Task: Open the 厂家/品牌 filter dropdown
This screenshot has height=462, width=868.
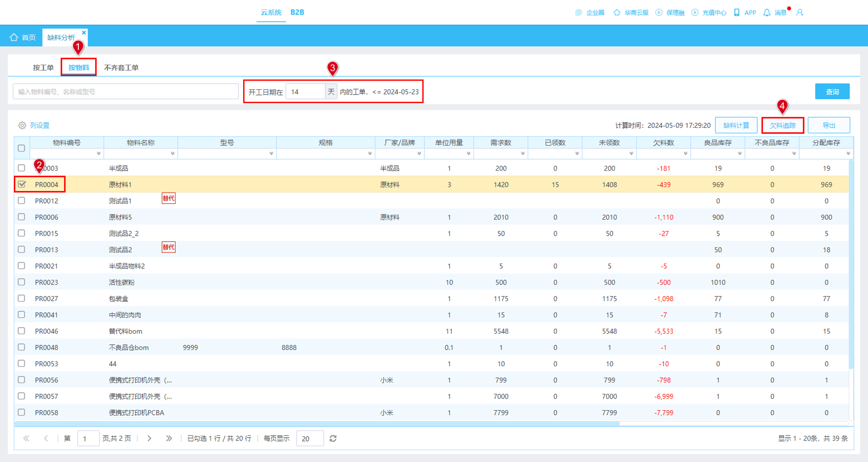Action: point(419,153)
